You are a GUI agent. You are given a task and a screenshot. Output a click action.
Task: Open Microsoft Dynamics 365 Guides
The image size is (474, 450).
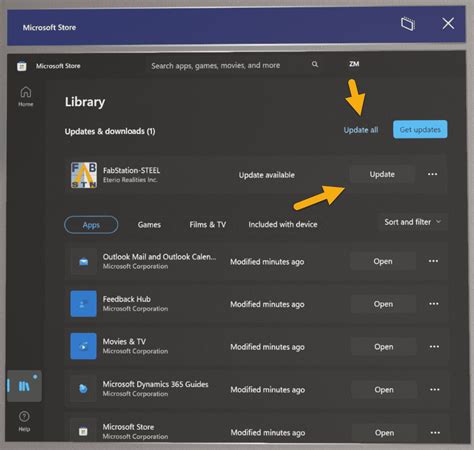pos(384,390)
